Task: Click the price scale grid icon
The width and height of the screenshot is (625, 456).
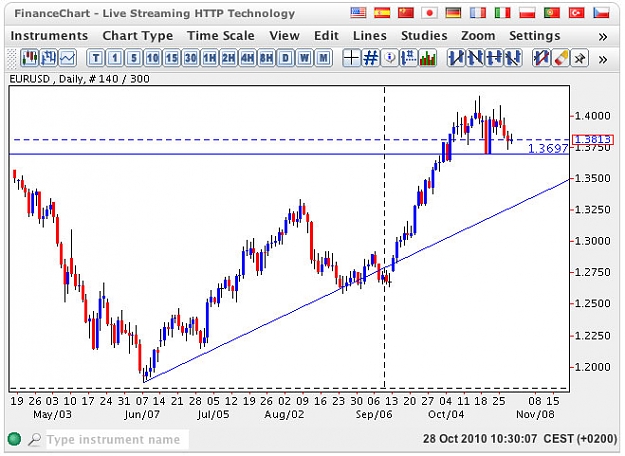Action: (x=409, y=58)
